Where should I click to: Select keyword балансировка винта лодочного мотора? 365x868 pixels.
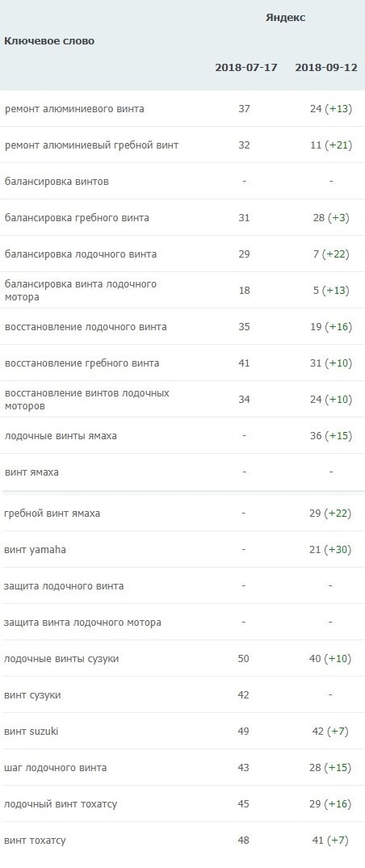coord(80,290)
